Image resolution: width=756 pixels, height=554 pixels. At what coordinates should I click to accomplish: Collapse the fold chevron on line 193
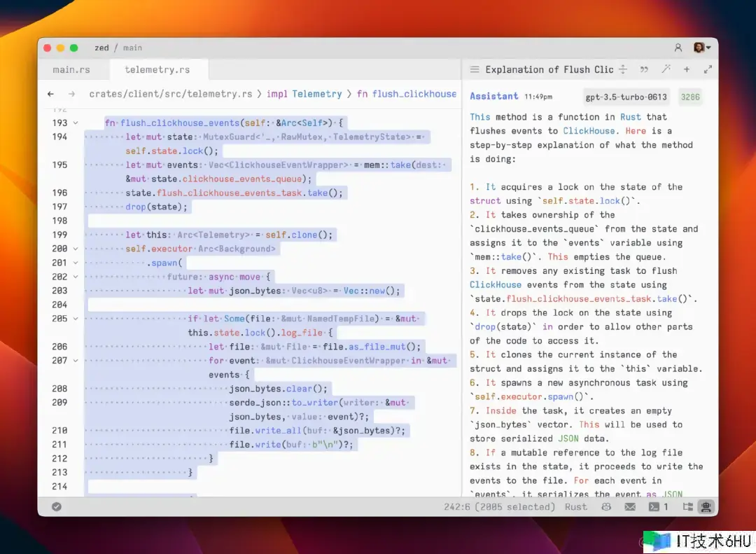tap(76, 123)
